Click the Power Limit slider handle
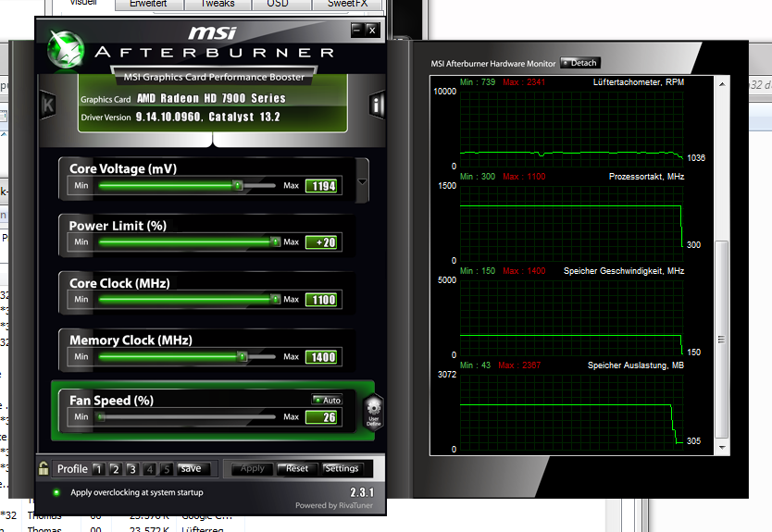The image size is (772, 532). 276,242
